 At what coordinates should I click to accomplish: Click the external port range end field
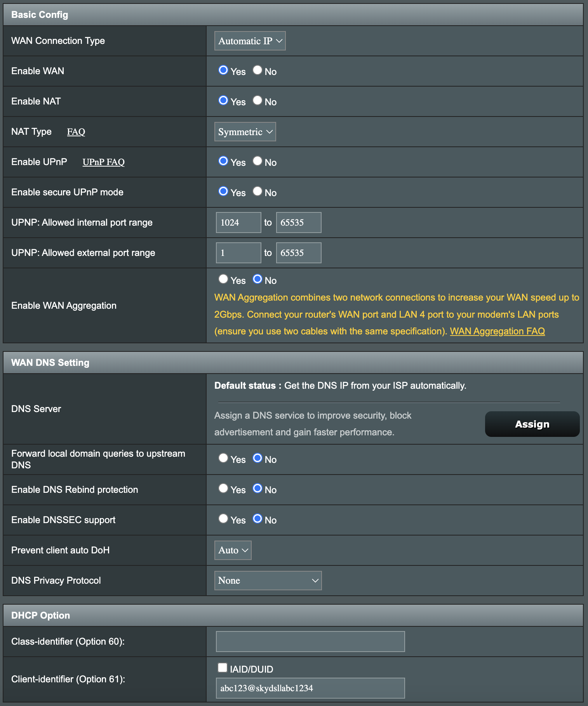298,253
